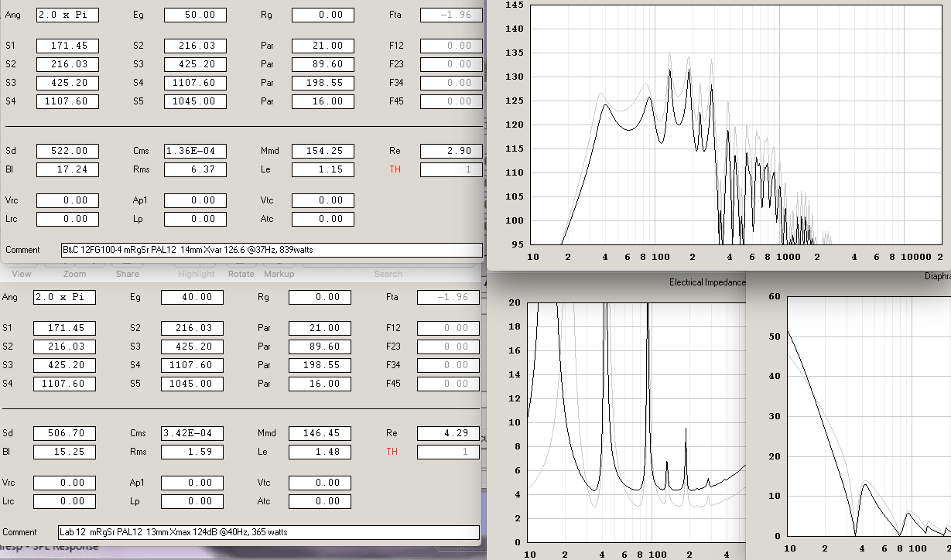
Task: Select the Rg field in the Lab 12 window
Action: pyautogui.click(x=320, y=297)
